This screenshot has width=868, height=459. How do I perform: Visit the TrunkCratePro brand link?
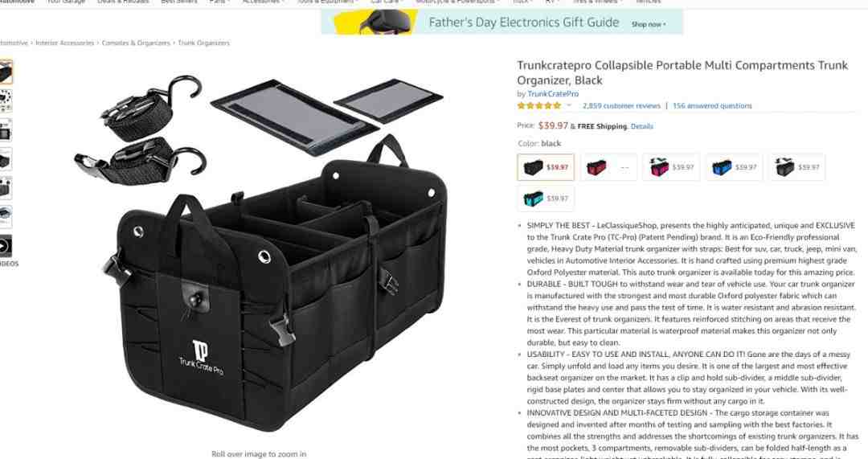(x=552, y=94)
